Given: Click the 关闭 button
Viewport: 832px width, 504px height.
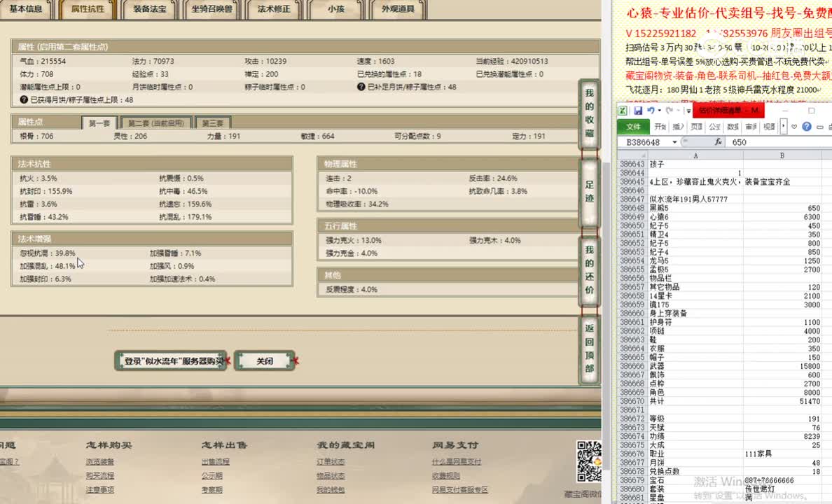Looking at the screenshot, I should 264,360.
